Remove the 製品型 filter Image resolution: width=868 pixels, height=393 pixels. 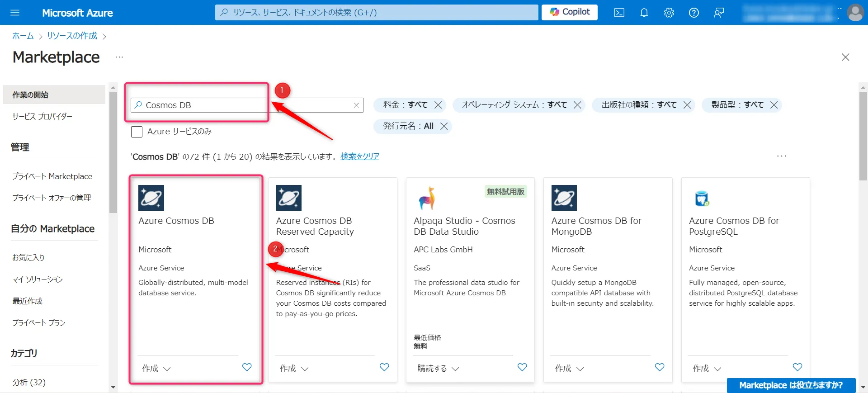pos(774,105)
